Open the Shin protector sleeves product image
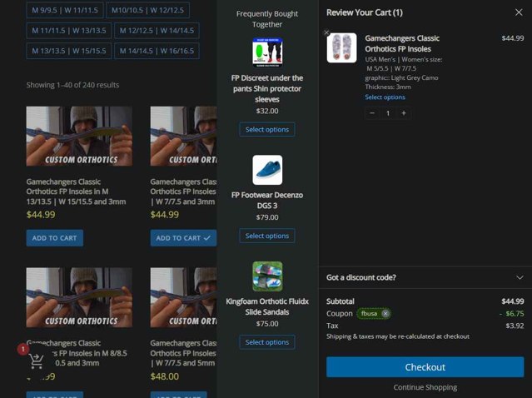 click(267, 52)
